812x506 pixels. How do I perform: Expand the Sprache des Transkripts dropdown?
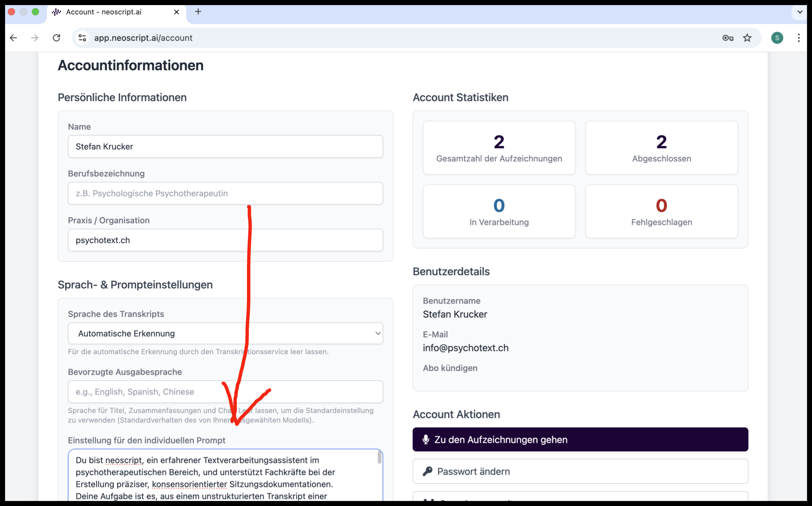pos(225,334)
